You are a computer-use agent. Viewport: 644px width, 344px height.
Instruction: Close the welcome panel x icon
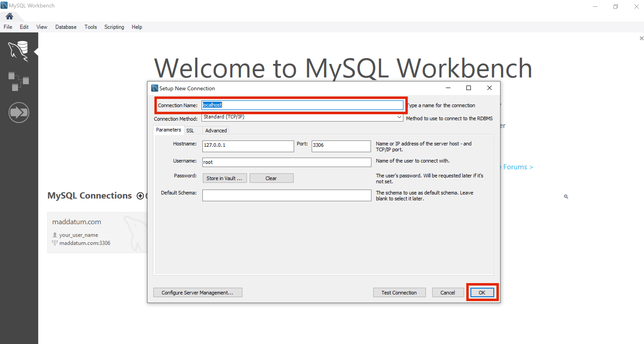pos(641,38)
